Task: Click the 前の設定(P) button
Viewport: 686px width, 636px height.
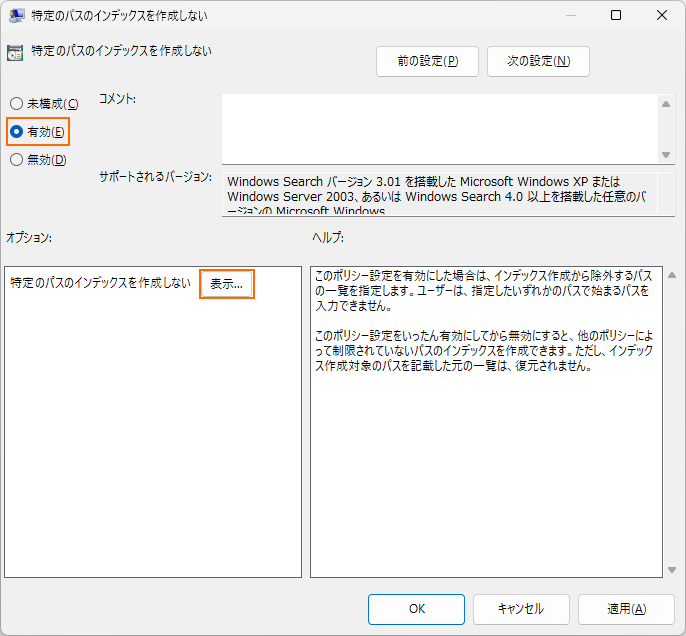Action: click(427, 61)
